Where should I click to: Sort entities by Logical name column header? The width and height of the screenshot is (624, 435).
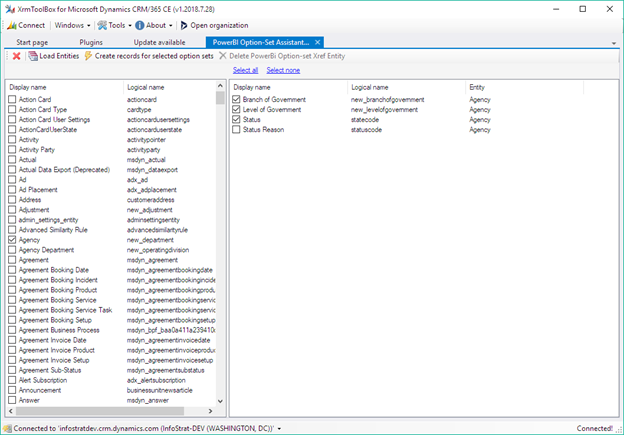(170, 87)
